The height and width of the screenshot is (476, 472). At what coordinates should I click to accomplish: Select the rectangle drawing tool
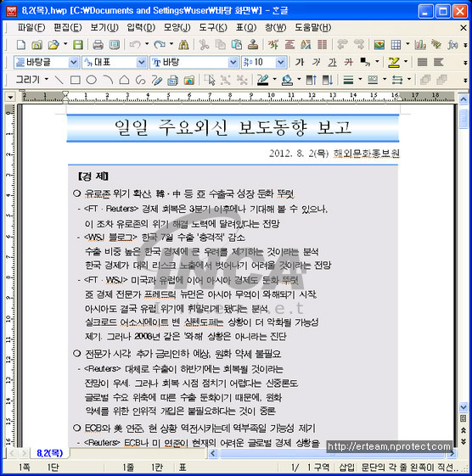[x=75, y=80]
